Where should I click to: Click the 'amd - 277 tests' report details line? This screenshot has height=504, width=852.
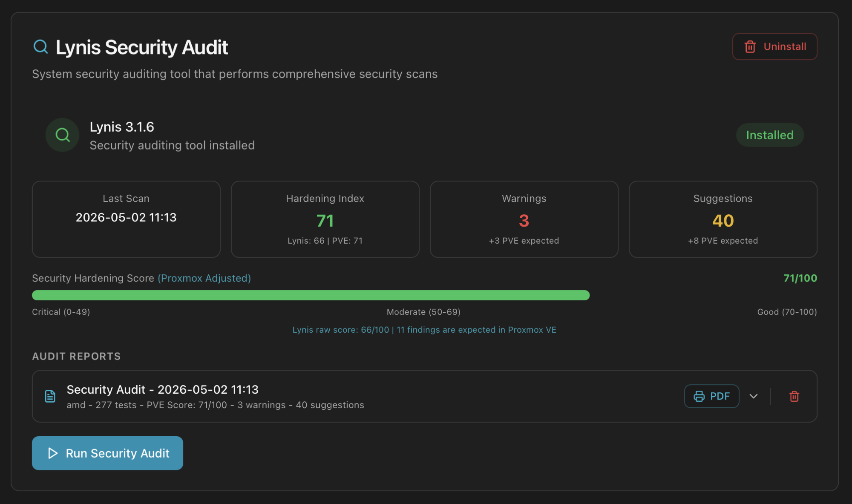click(215, 405)
